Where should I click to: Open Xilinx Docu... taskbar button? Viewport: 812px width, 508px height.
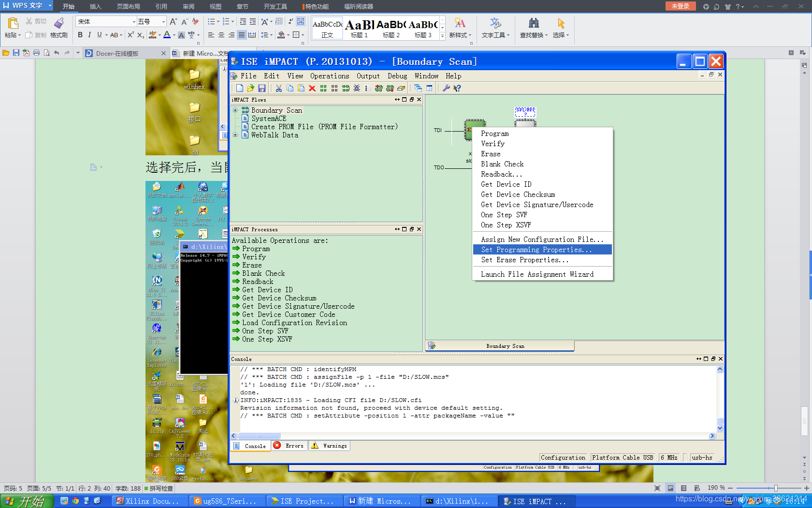150,501
